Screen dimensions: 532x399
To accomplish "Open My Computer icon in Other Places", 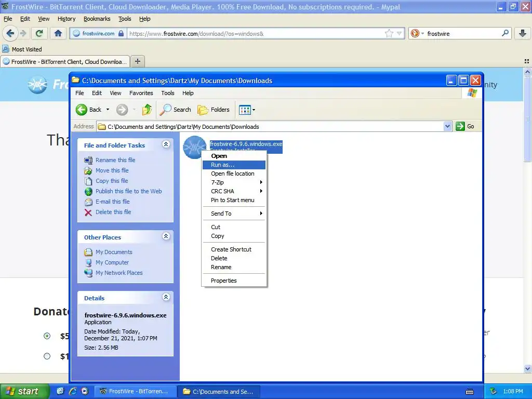I will pos(88,262).
